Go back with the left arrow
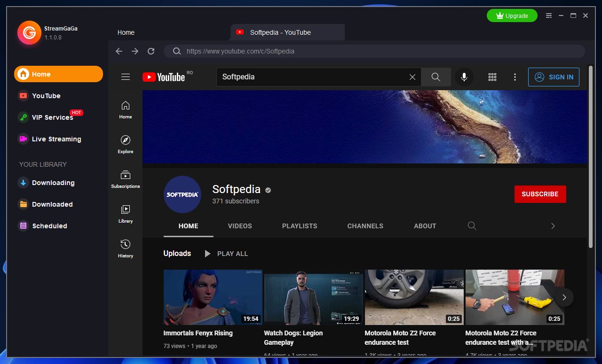Viewport: 602px width, 364px height. [119, 51]
